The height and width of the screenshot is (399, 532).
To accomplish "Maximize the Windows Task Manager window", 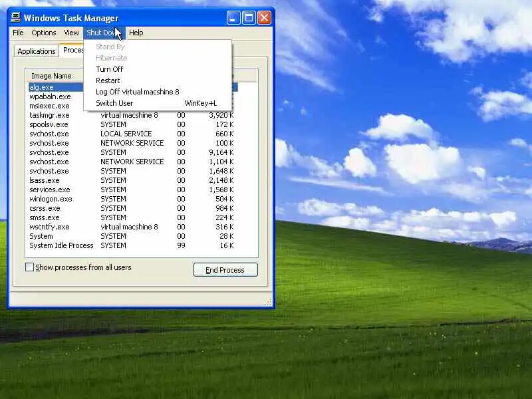I will [x=249, y=18].
